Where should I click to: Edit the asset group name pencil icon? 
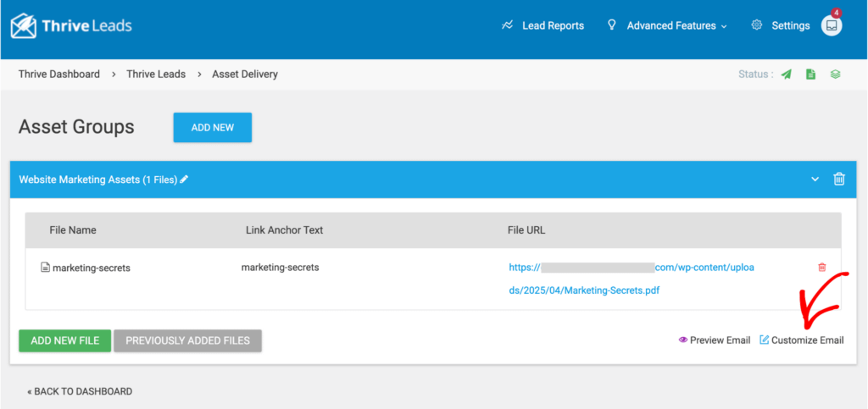(x=184, y=180)
